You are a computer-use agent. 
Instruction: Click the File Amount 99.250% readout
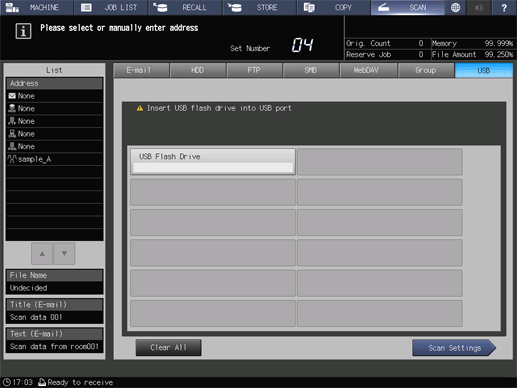(x=472, y=54)
